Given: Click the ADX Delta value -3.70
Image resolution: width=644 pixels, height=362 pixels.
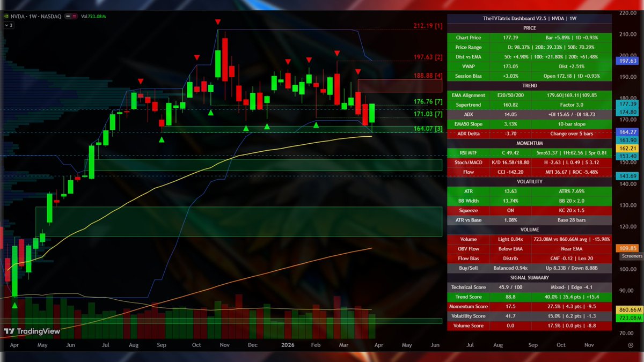Looking at the screenshot, I should pos(510,134).
